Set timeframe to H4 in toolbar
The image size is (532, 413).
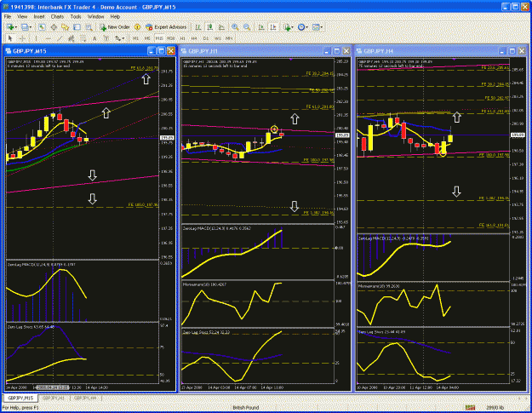pos(194,38)
